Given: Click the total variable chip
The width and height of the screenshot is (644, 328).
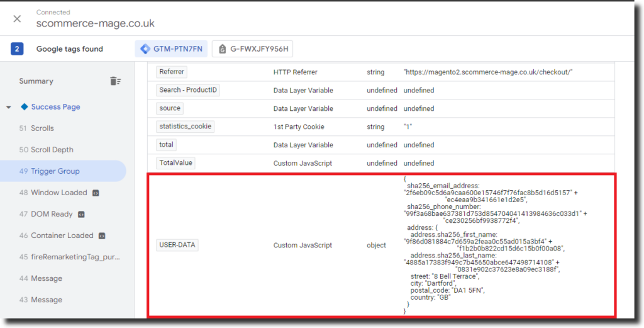Looking at the screenshot, I should click(166, 145).
